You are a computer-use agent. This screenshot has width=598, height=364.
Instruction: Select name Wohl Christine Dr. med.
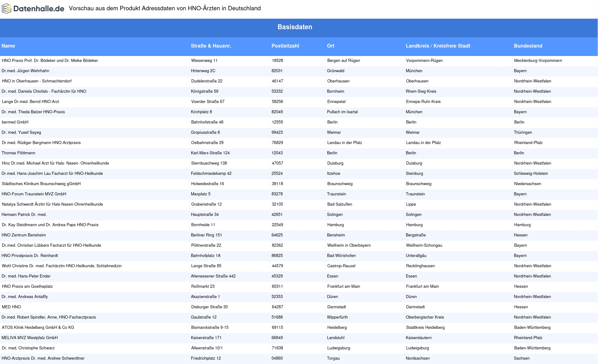(62, 266)
